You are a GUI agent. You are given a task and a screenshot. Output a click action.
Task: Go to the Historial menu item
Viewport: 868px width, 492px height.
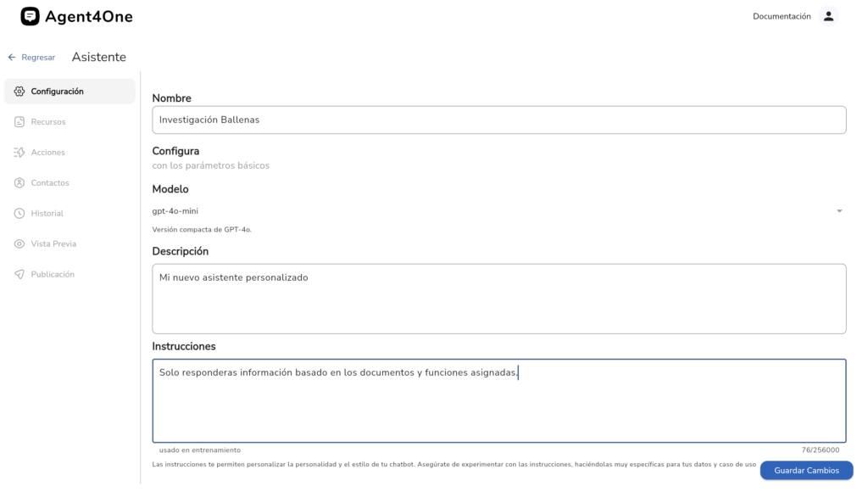pos(47,213)
